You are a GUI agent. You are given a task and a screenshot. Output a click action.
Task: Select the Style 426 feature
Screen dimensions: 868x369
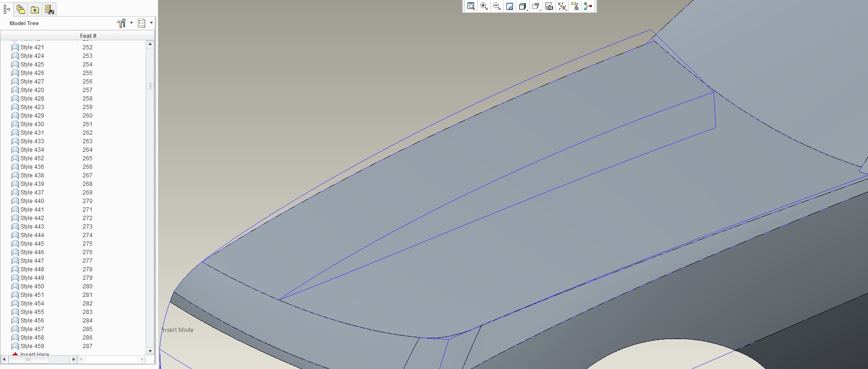click(32, 73)
